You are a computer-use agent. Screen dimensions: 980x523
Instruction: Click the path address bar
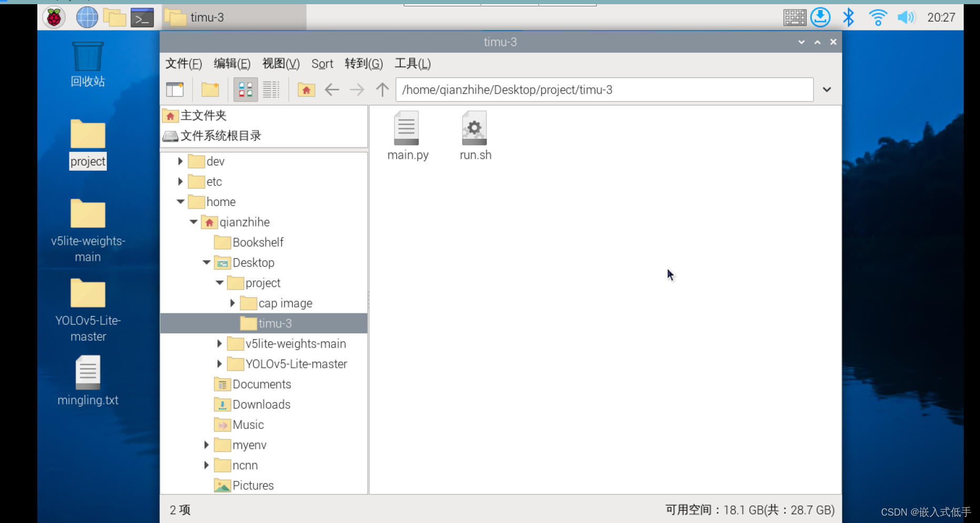(x=605, y=89)
